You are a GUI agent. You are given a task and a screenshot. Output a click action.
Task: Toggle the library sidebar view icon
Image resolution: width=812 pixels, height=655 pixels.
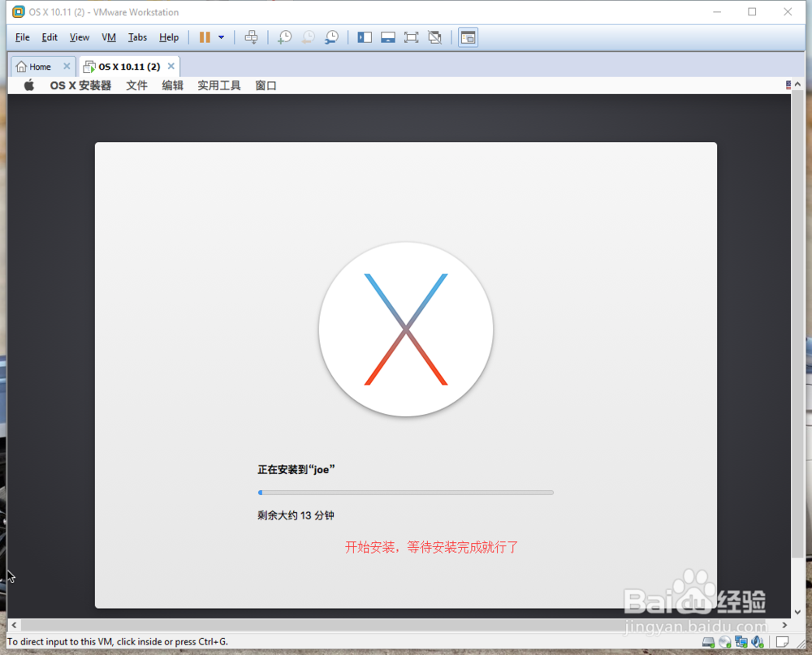tap(365, 37)
